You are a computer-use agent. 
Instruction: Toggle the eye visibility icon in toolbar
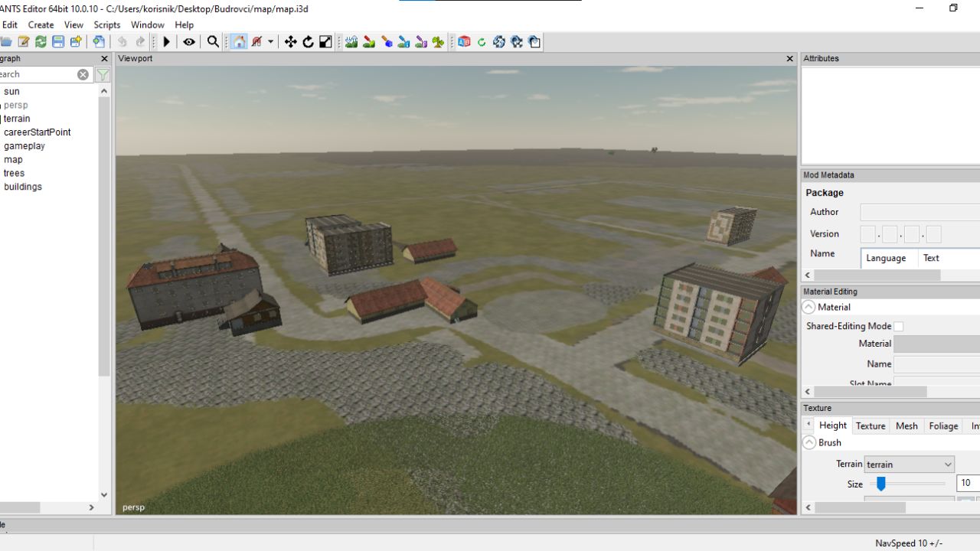189,42
